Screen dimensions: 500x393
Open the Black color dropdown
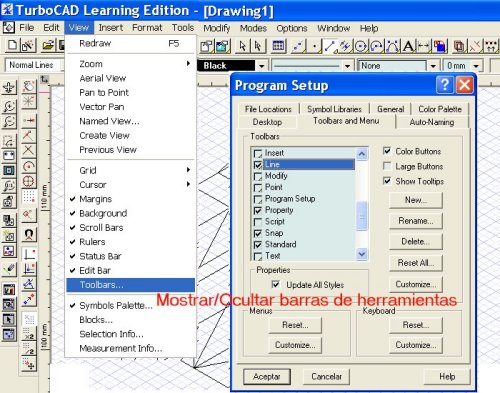click(261, 66)
